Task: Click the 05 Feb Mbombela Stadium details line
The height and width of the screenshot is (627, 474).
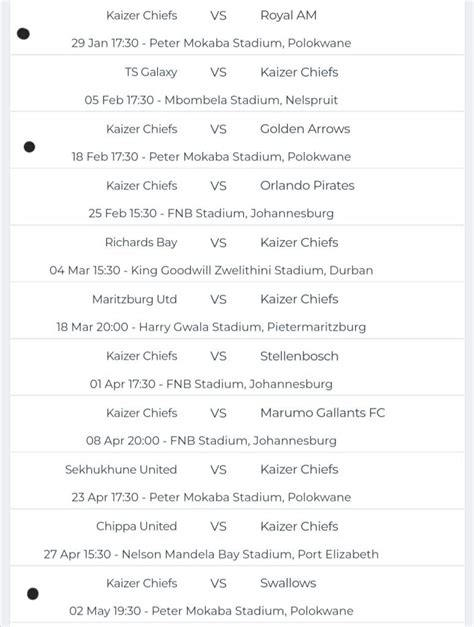Action: (x=211, y=100)
